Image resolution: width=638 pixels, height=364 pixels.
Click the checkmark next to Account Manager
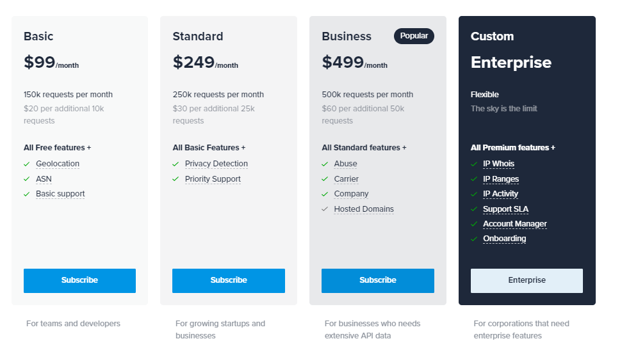tap(474, 224)
